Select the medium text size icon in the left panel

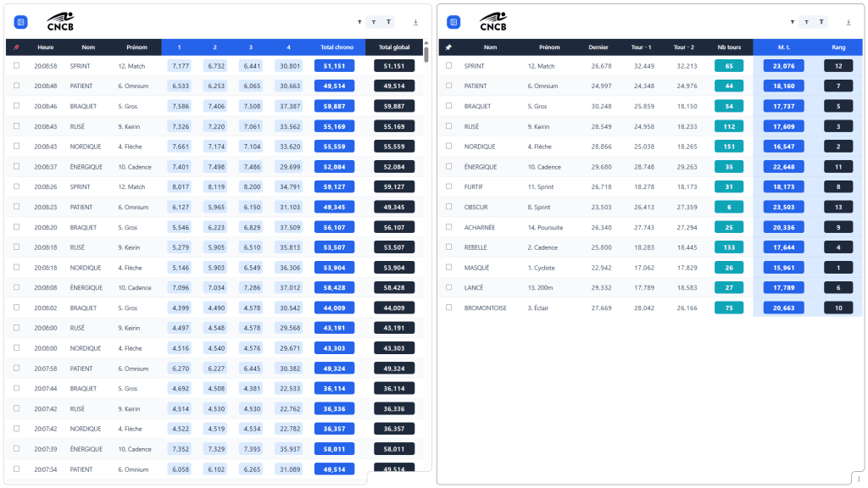click(x=375, y=21)
